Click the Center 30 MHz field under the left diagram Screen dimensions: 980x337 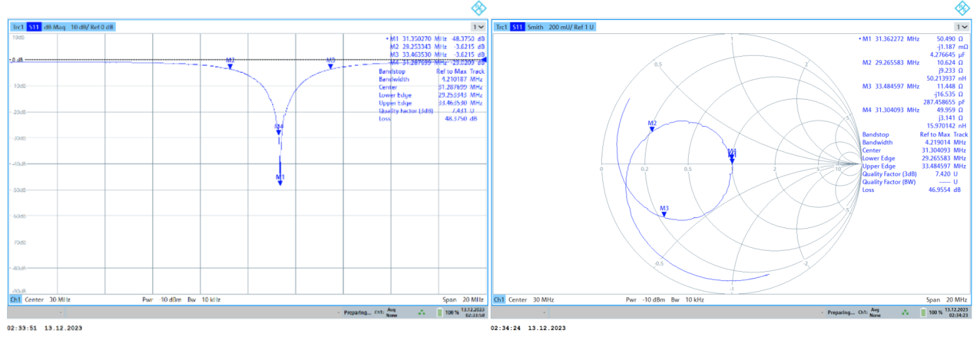coord(47,299)
